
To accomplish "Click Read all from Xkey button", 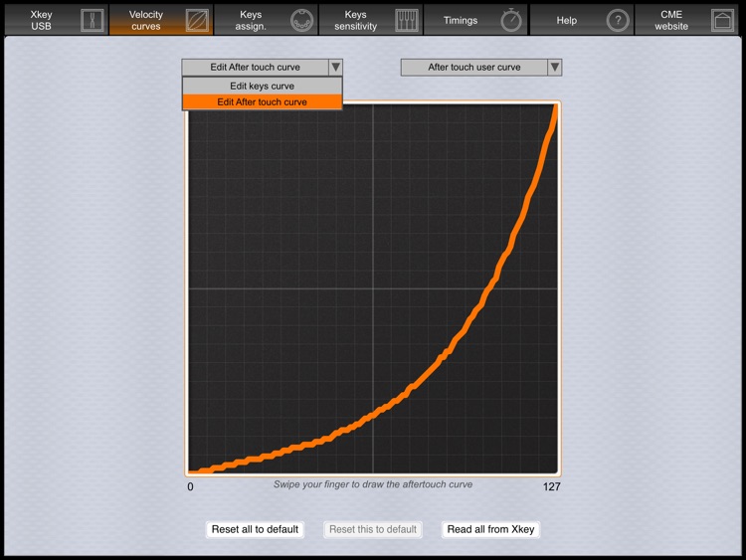I will [x=491, y=529].
